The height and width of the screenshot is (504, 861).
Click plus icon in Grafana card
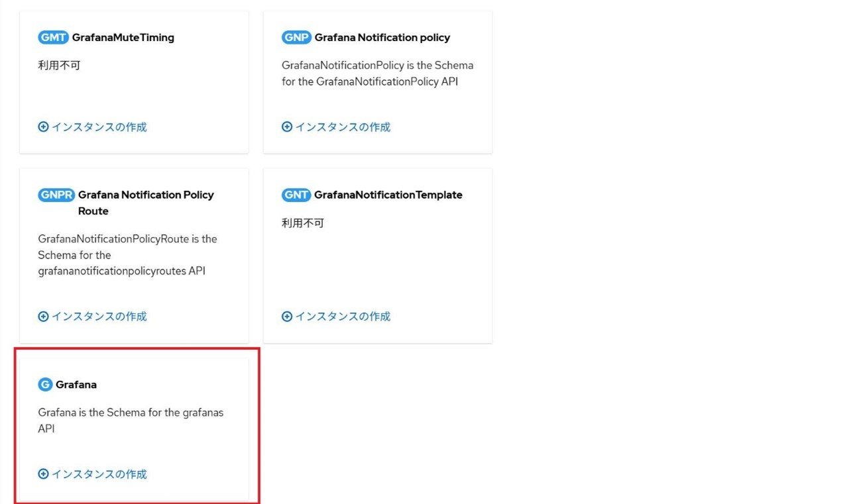44,474
